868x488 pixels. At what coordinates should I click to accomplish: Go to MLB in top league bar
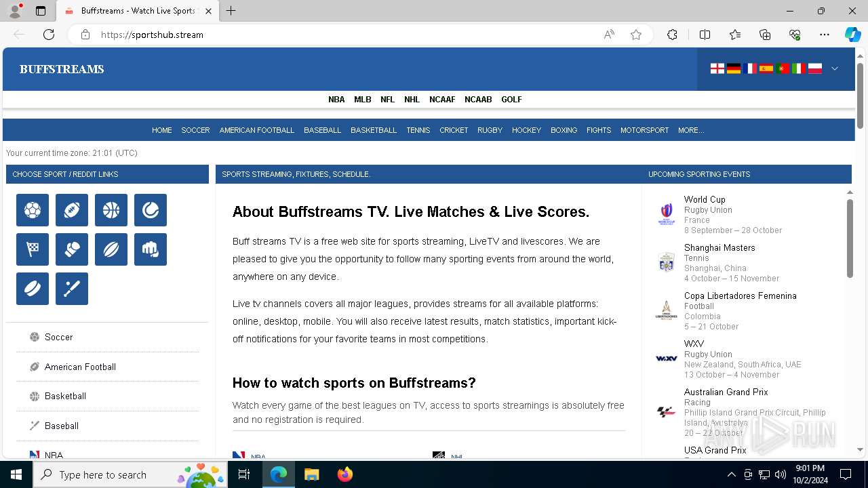363,99
